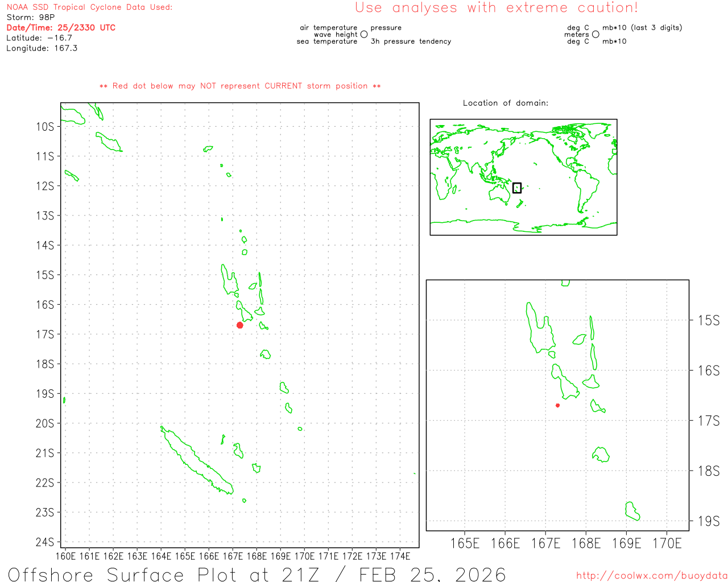Click the wave height legend circle

coord(364,35)
